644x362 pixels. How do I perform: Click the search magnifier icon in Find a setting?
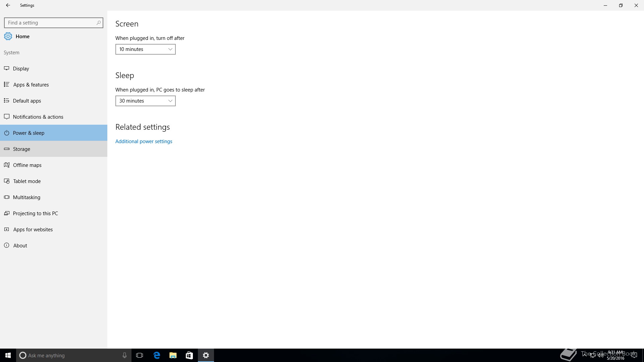tap(98, 23)
